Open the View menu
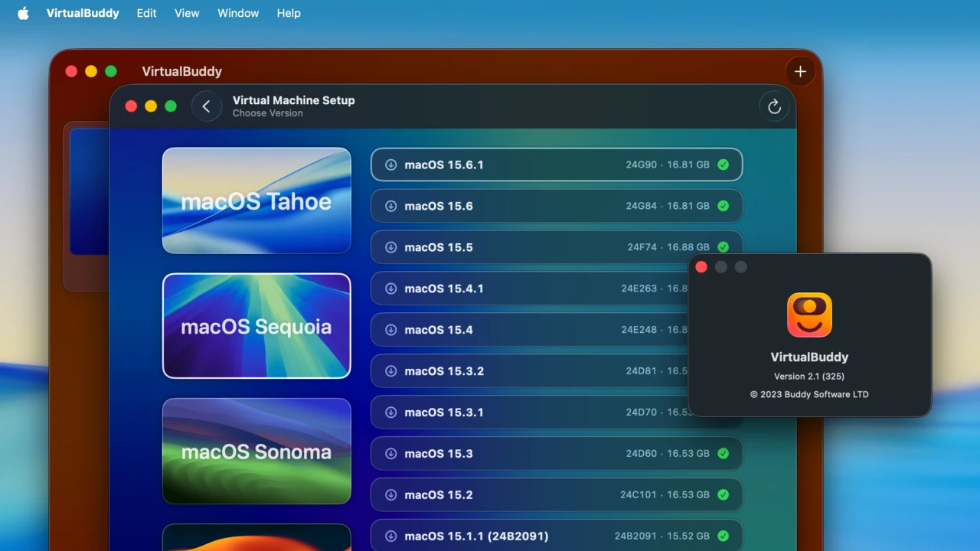The image size is (980, 551). pos(186,13)
